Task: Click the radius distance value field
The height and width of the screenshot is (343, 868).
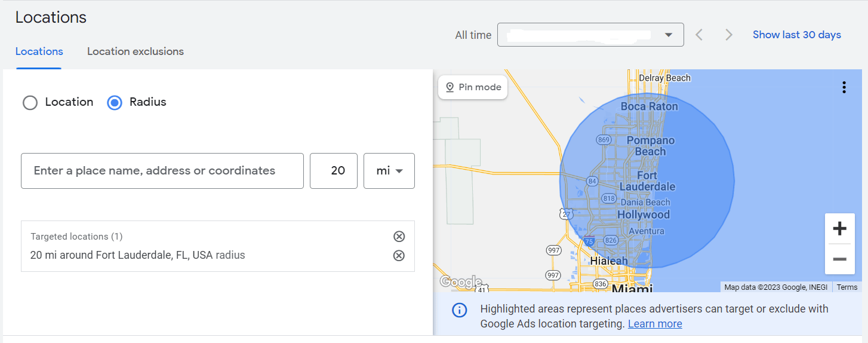Action: (x=334, y=171)
